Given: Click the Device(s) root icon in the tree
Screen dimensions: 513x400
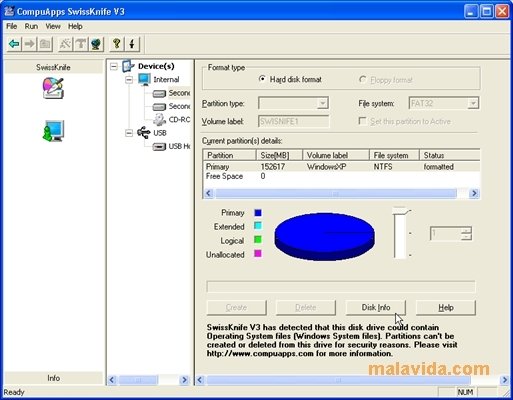Looking at the screenshot, I should click(x=128, y=66).
